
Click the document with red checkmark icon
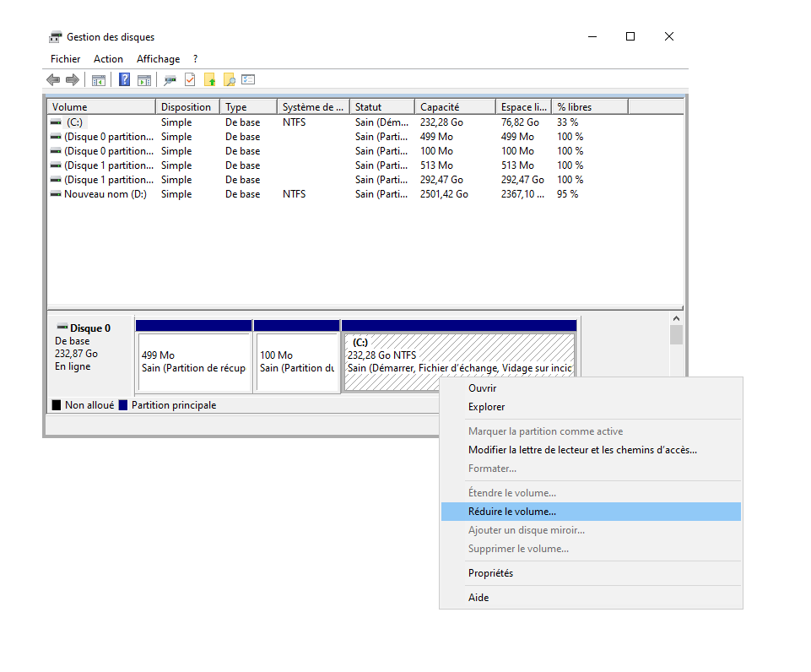pos(190,80)
